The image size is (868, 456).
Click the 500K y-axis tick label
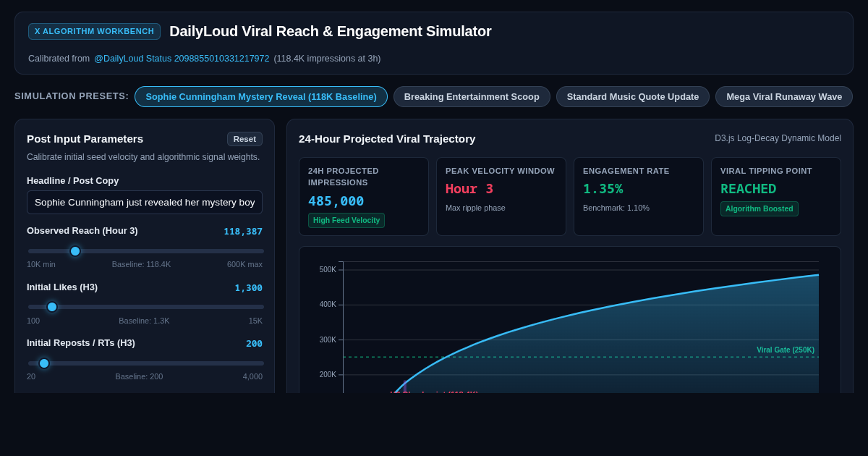(328, 269)
